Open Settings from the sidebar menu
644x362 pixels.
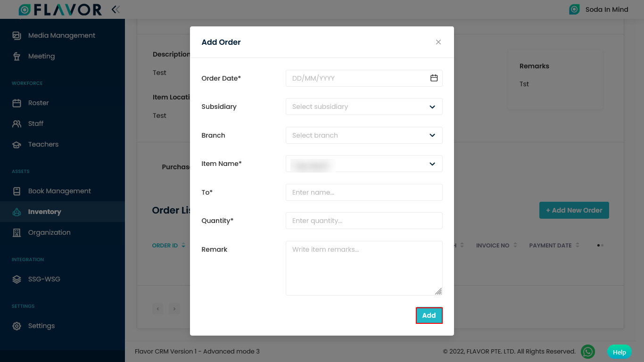(41, 326)
